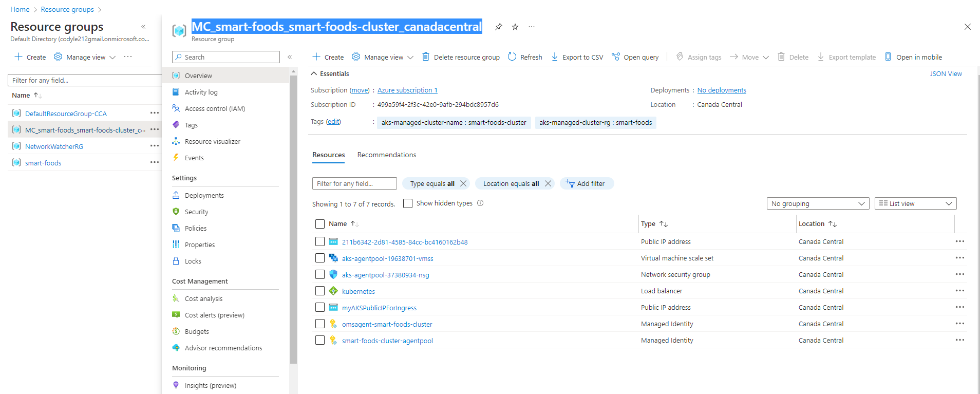The height and width of the screenshot is (394, 980).
Task: Open row menu for kubernetes load balancer
Action: [960, 291]
